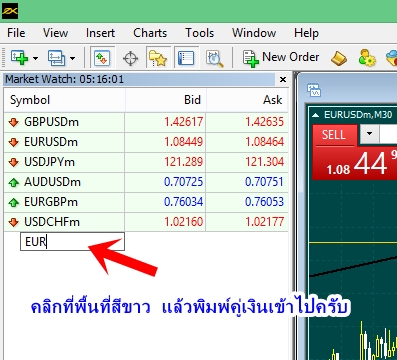
Task: Toggle the Navigator folder-star icon
Action: [x=158, y=58]
